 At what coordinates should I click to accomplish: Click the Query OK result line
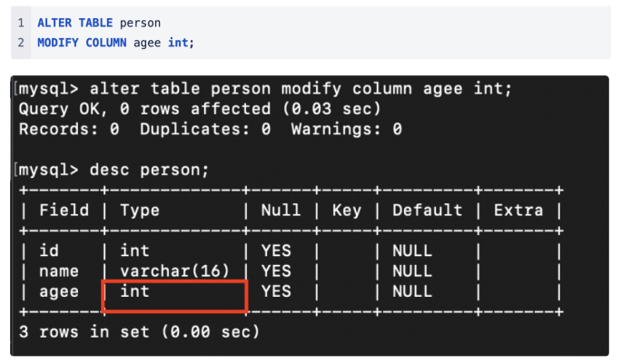[200, 109]
